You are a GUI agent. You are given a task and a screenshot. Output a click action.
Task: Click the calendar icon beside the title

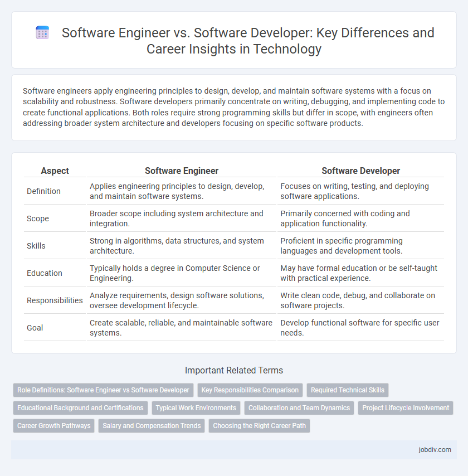[x=42, y=33]
